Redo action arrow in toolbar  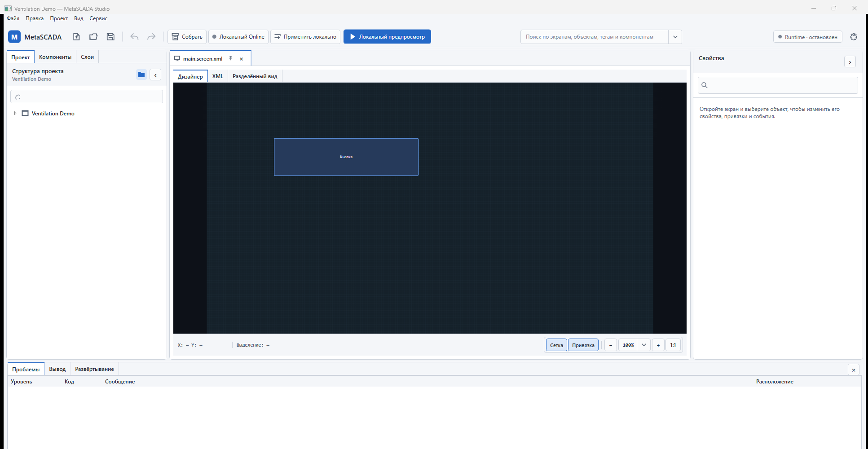tap(151, 37)
